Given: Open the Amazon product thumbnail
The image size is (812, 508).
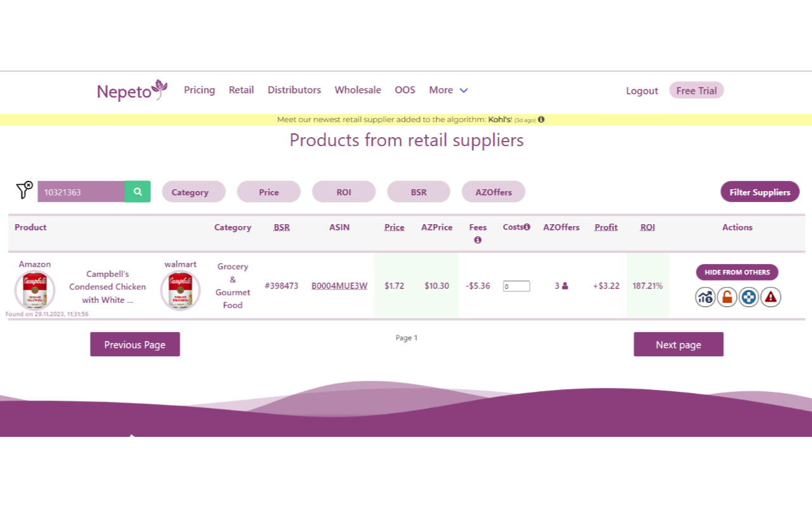Looking at the screenshot, I should 35,290.
